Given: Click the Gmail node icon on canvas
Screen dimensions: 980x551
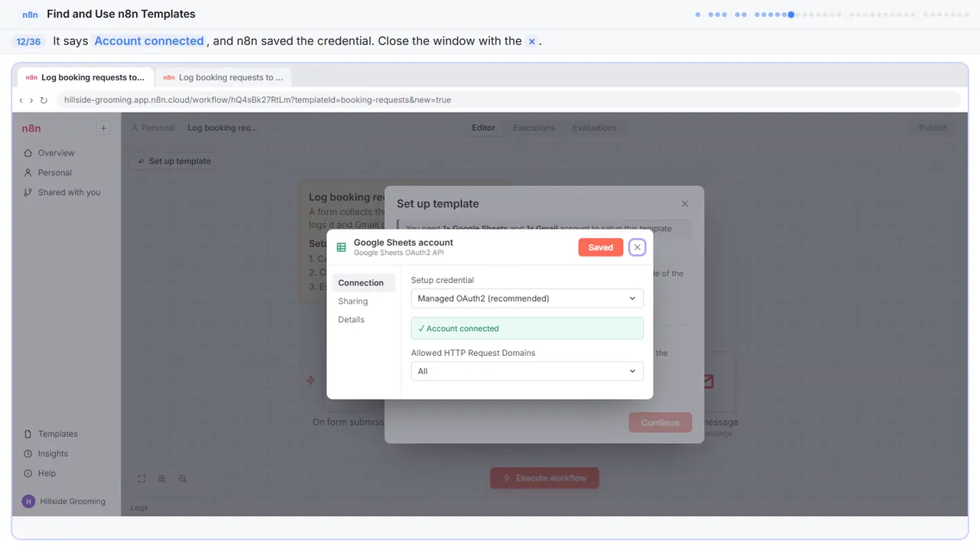Looking at the screenshot, I should (x=708, y=380).
